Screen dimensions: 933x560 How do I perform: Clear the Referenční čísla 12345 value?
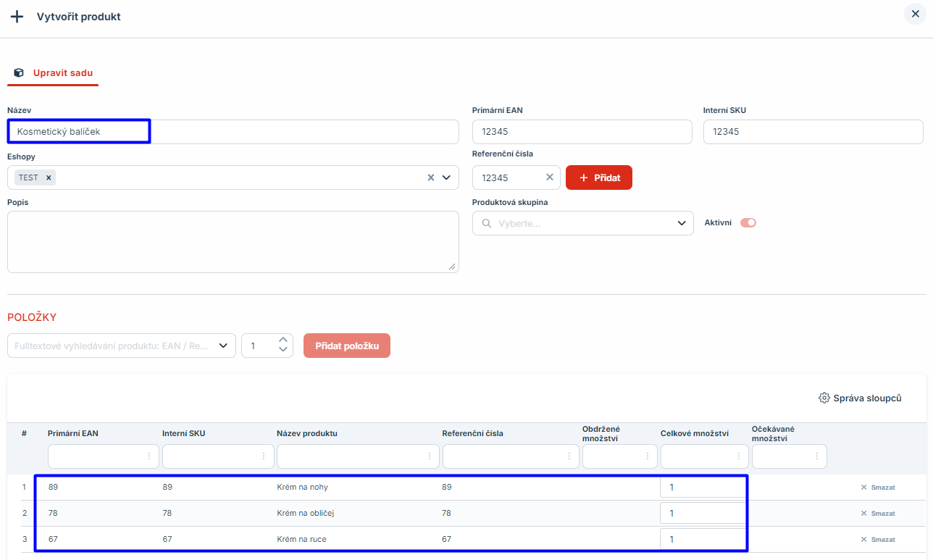549,177
